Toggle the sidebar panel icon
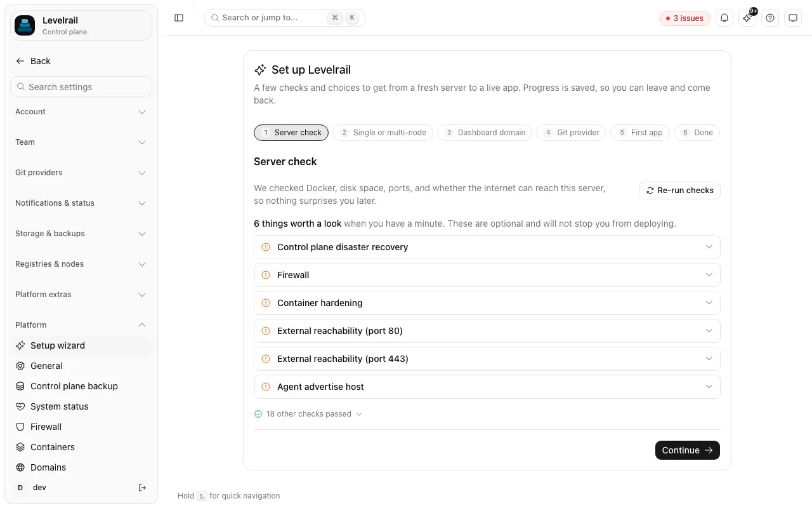 pos(179,18)
